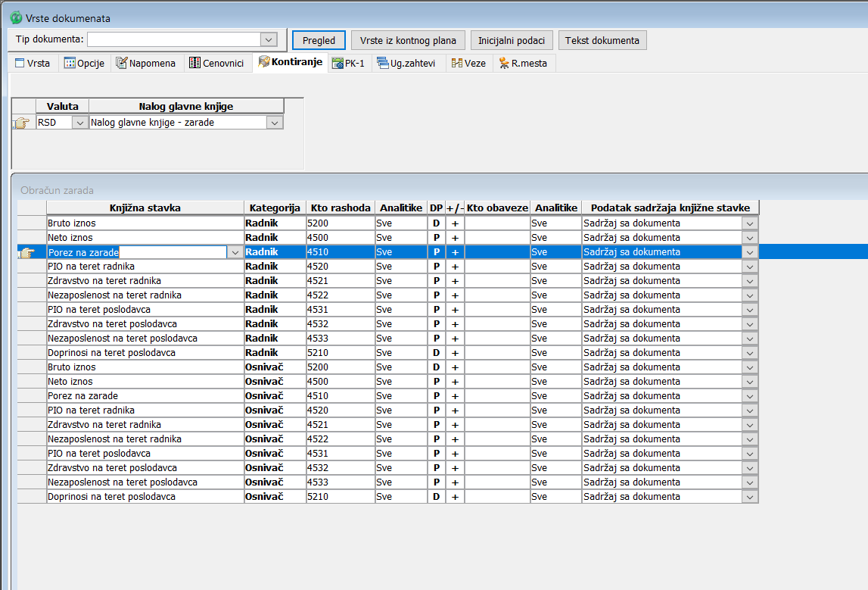The height and width of the screenshot is (590, 868).
Task: Expand the Tip dokumenta dropdown
Action: (x=268, y=39)
